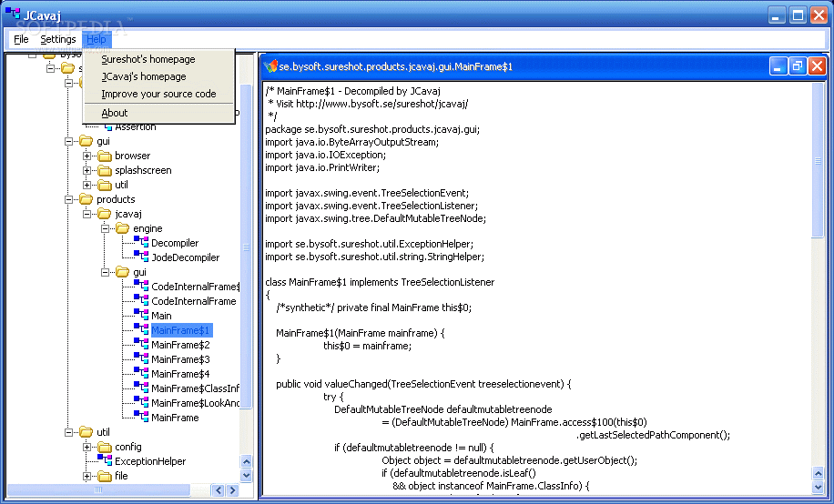This screenshot has width=834, height=504.
Task: Click tree pane scroll-right arrow
Action: point(232,490)
